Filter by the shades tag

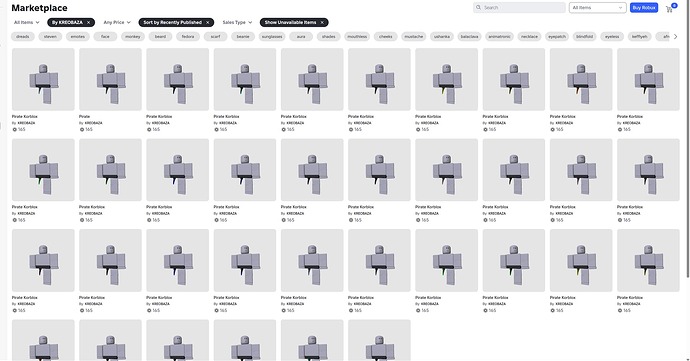click(329, 37)
